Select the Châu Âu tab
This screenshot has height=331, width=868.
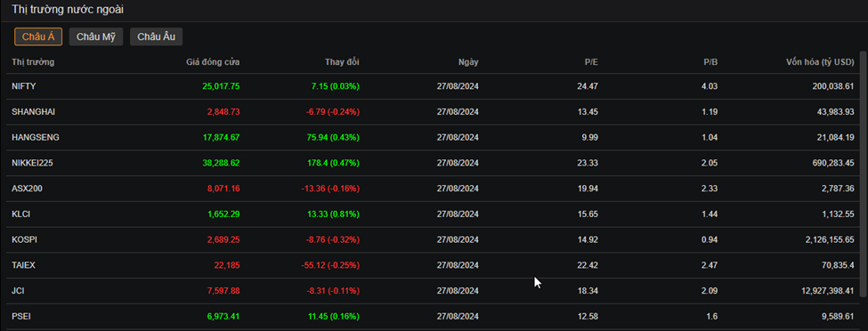[x=156, y=37]
